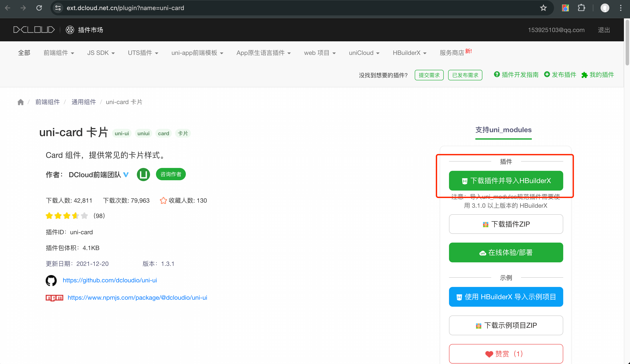Screen dimensions: 630x364
Task: Click the site info icon in address bar
Action: (x=58, y=8)
